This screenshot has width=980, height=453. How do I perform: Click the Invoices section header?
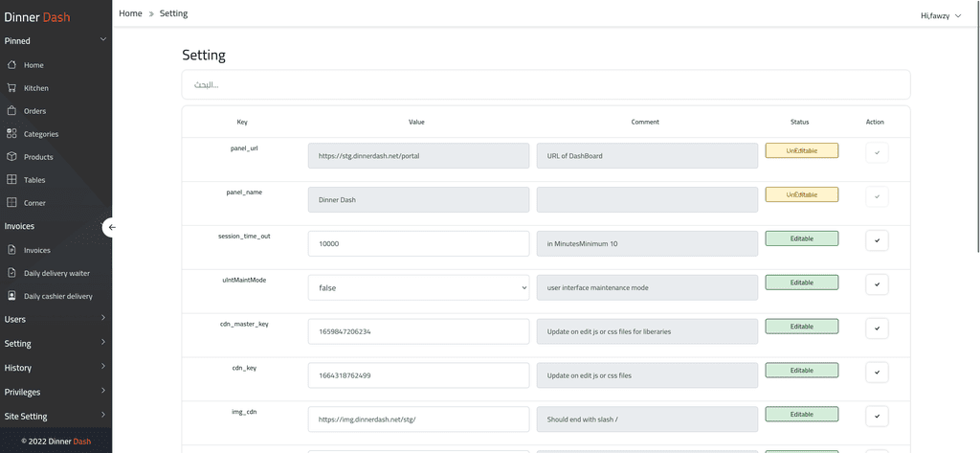pyautogui.click(x=19, y=226)
